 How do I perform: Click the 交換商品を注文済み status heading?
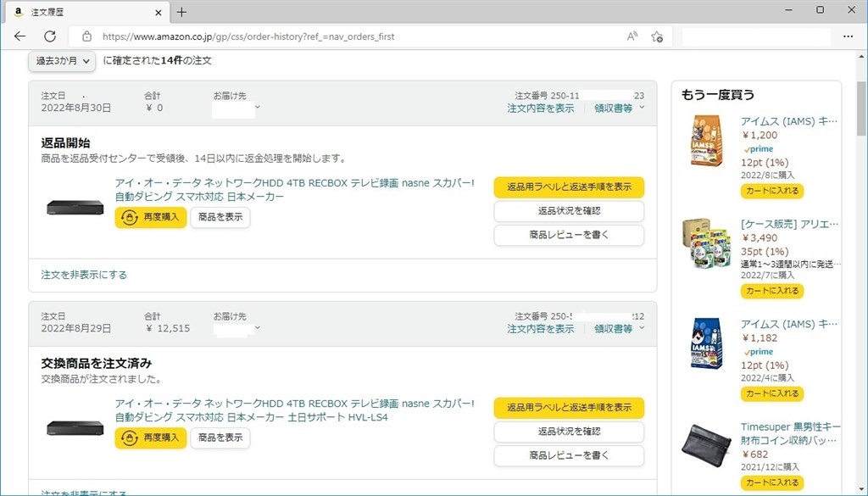(97, 363)
